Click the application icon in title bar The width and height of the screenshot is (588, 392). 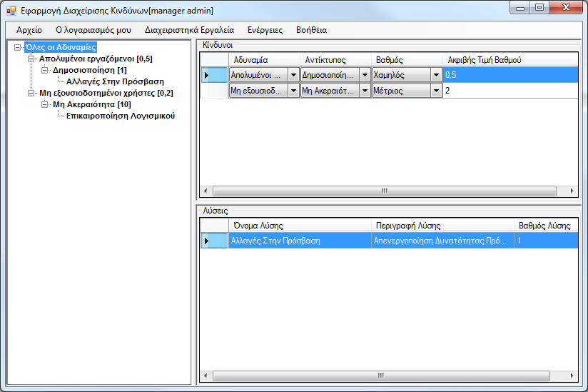pyautogui.click(x=11, y=11)
